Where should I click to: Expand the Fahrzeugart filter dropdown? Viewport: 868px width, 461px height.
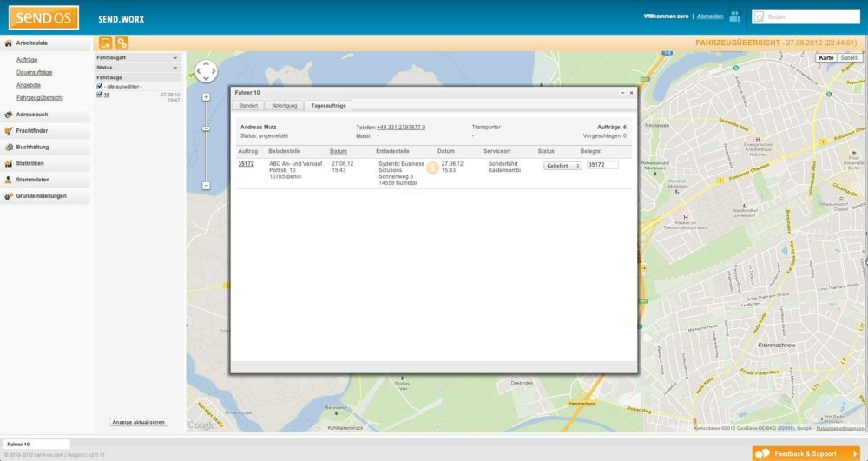pos(174,57)
